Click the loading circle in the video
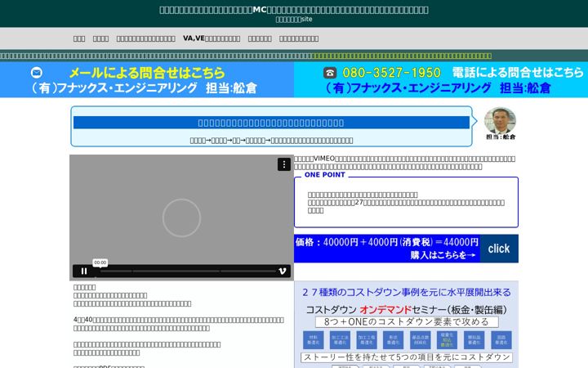The image size is (588, 368). pyautogui.click(x=181, y=218)
